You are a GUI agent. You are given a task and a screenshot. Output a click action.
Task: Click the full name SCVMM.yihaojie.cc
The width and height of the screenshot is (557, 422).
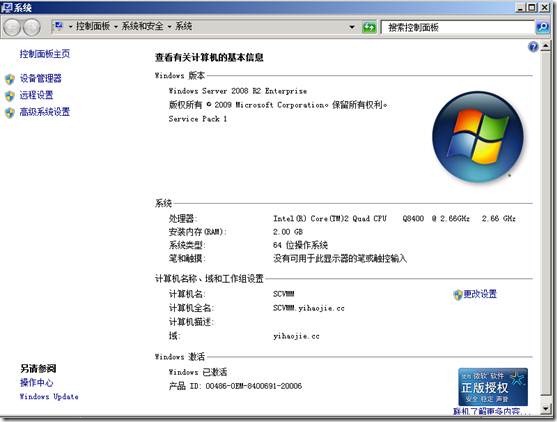tap(309, 308)
